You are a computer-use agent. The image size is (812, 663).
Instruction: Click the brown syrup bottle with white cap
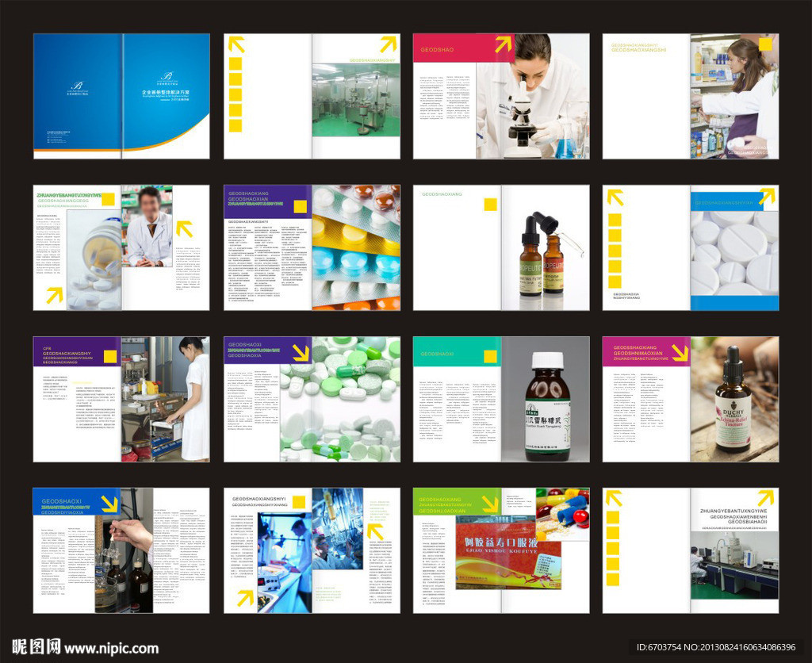pos(547,407)
